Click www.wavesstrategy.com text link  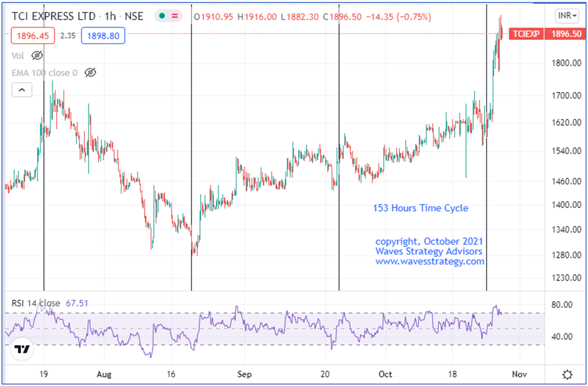tap(429, 262)
